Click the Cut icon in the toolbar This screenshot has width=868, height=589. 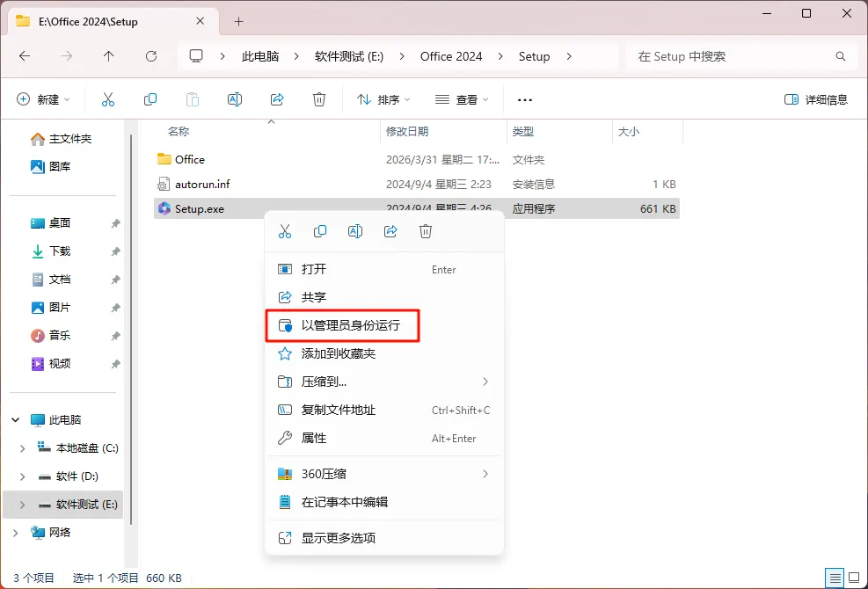tap(108, 99)
